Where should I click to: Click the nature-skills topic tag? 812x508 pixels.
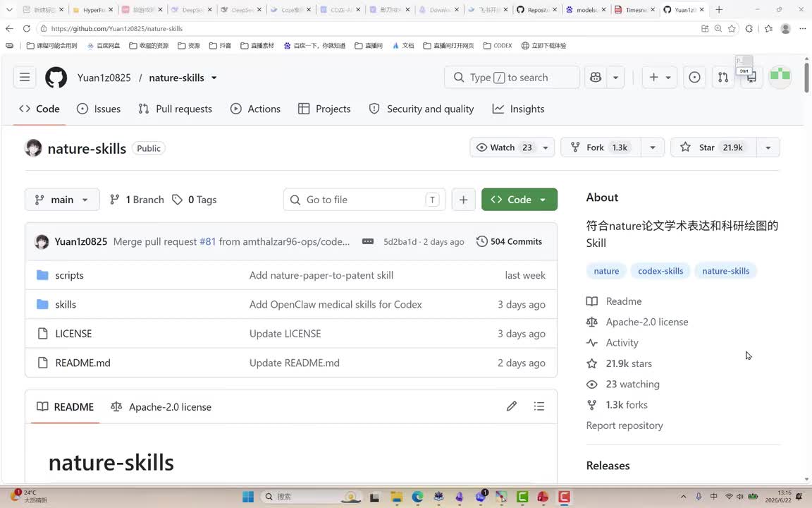725,271
